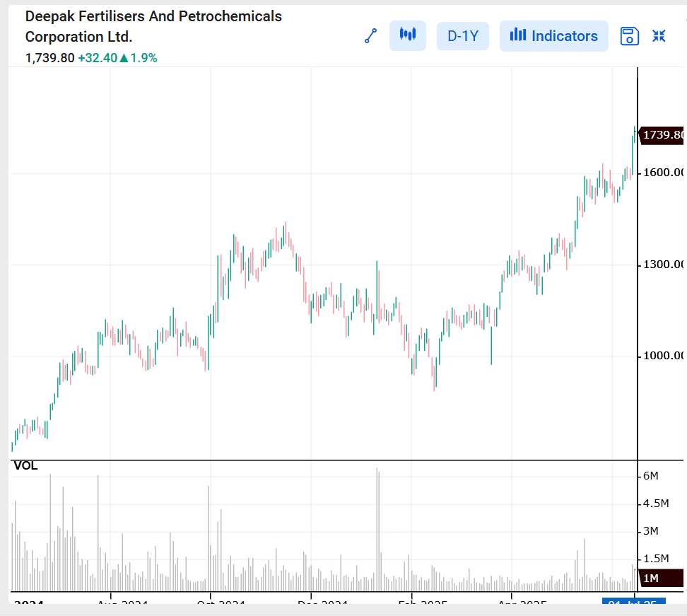
Task: Click the 1.9% percentage change value
Action: pos(143,58)
